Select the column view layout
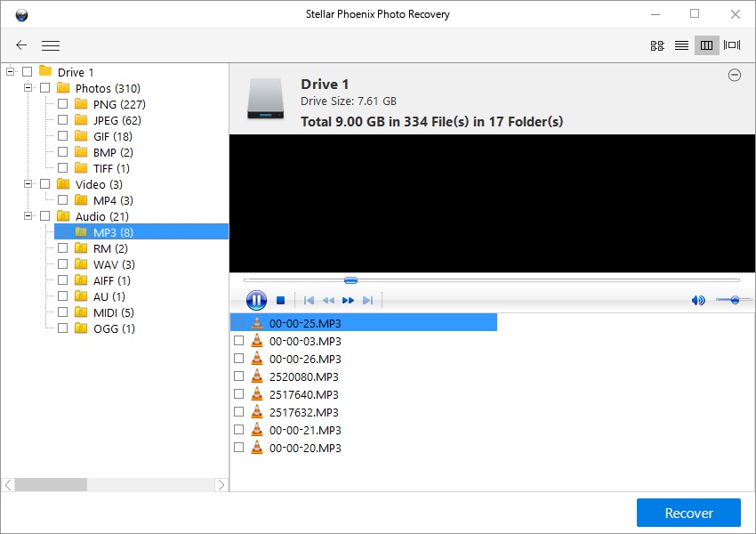Image resolution: width=756 pixels, height=534 pixels. (706, 44)
